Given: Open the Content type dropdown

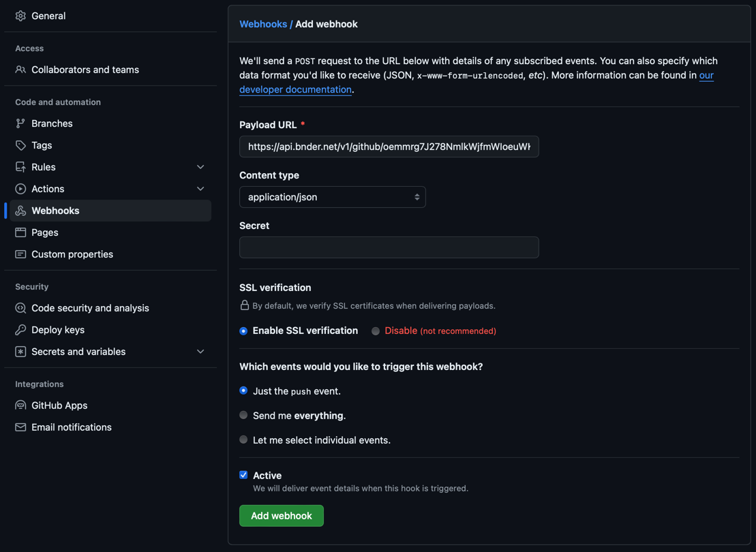Looking at the screenshot, I should point(332,197).
